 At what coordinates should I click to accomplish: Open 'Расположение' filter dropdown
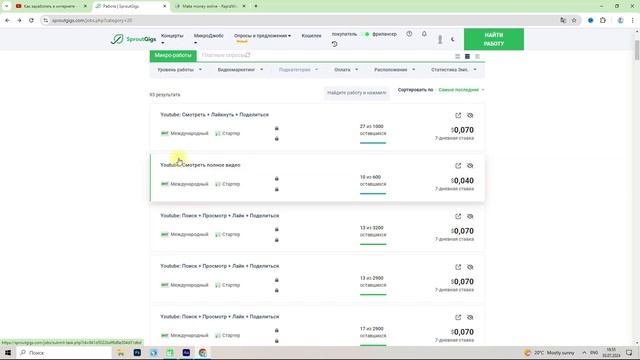(395, 70)
